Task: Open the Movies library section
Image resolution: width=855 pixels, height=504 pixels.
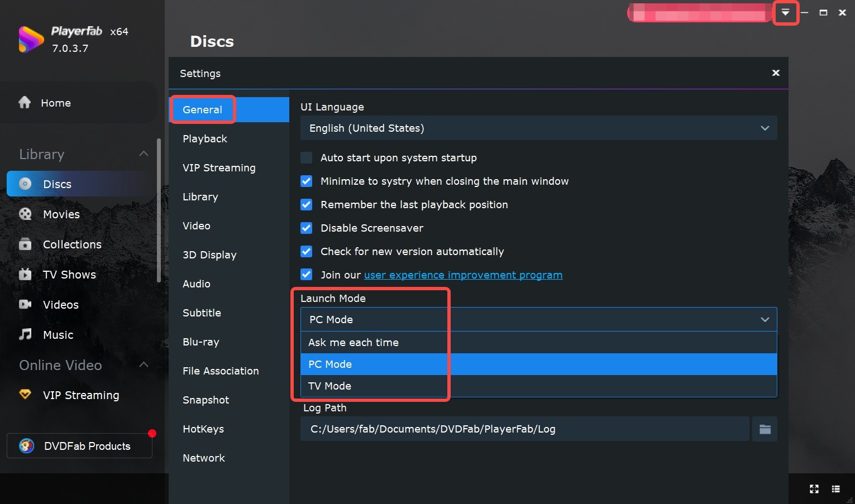Action: point(61,214)
